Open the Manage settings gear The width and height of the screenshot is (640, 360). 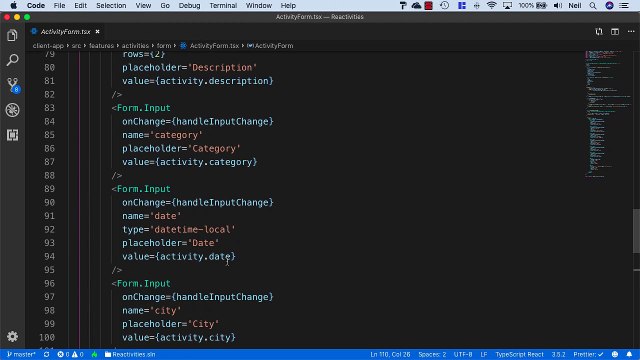click(12, 336)
